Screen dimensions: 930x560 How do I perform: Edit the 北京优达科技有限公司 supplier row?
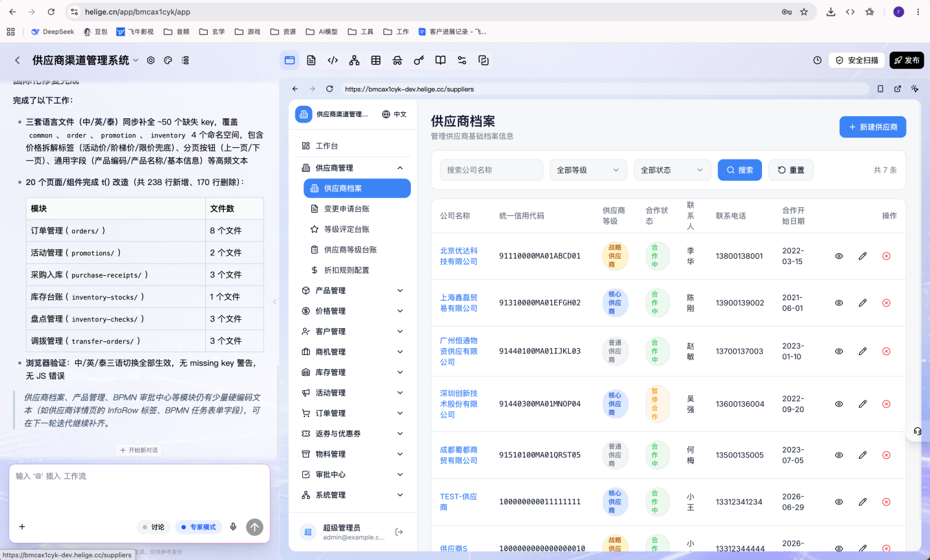863,256
